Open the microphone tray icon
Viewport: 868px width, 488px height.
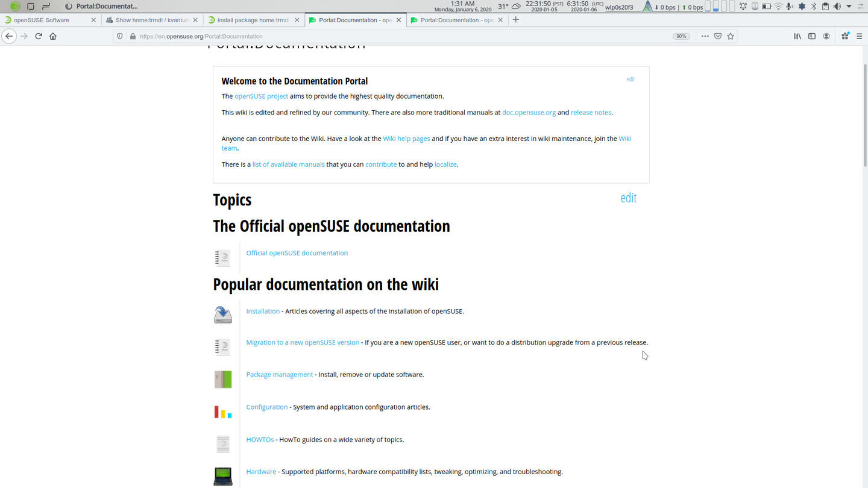point(790,7)
